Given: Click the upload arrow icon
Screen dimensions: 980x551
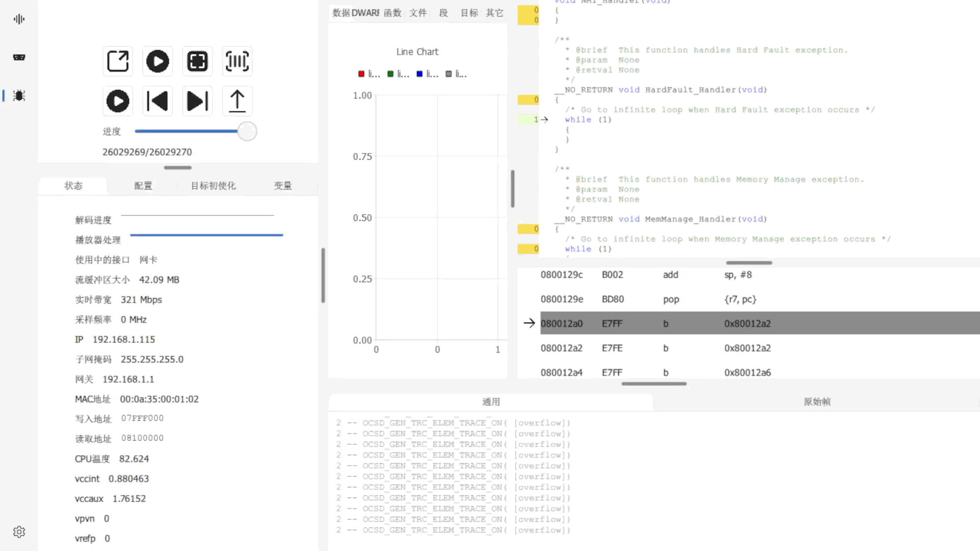Looking at the screenshot, I should click(237, 101).
